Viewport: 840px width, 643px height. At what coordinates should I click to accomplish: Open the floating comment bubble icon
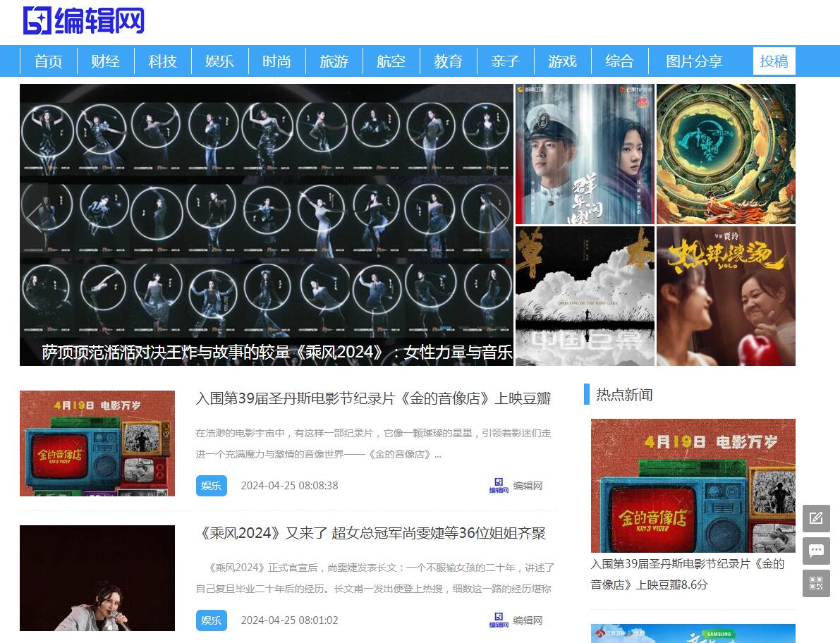pyautogui.click(x=816, y=551)
